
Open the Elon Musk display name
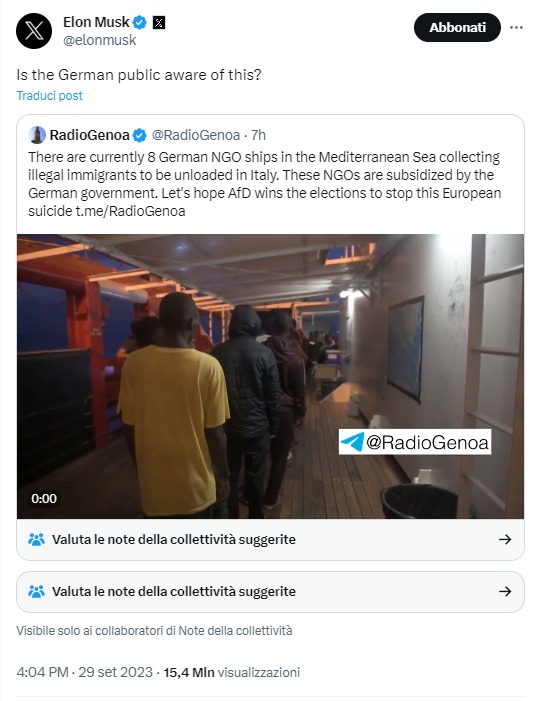click(96, 22)
